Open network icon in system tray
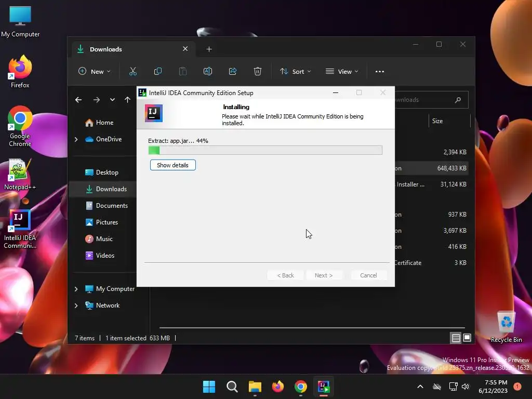This screenshot has height=399, width=532. (453, 387)
